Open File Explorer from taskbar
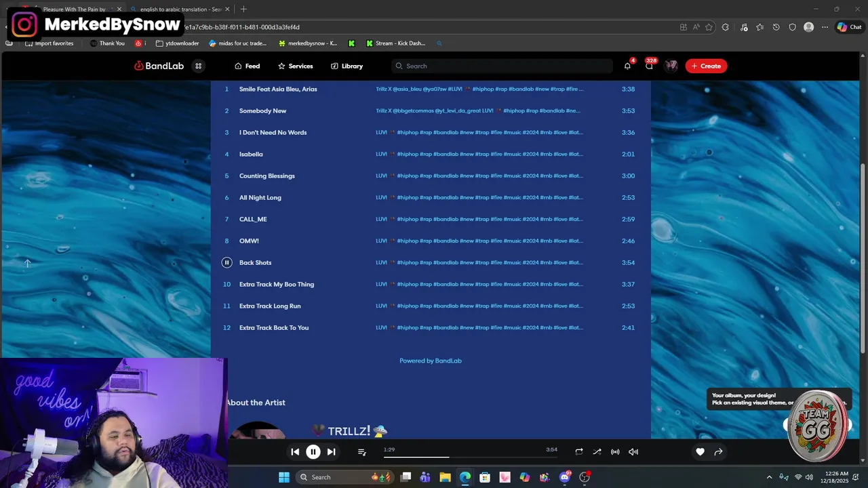The image size is (868, 488). (x=445, y=477)
